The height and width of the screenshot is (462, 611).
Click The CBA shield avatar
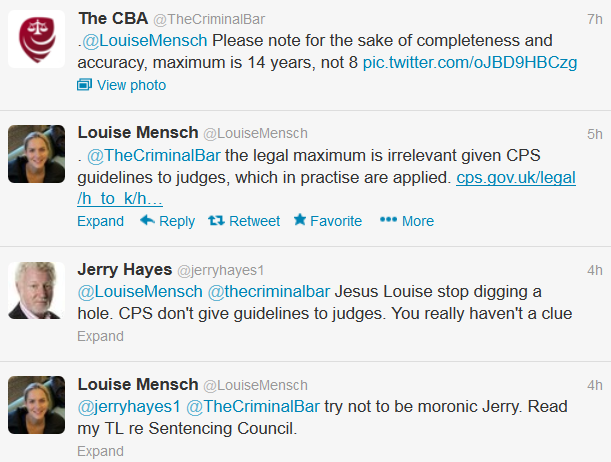click(37, 39)
